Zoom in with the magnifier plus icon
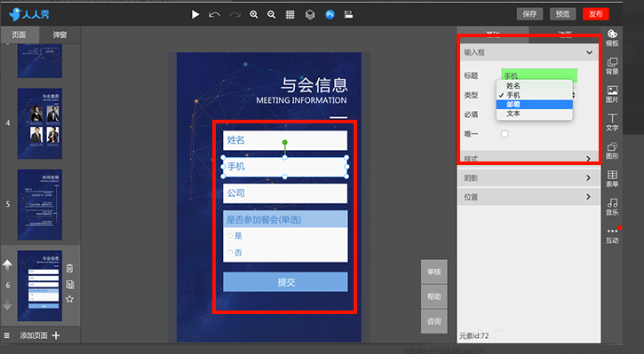The width and height of the screenshot is (644, 354). 254,15
